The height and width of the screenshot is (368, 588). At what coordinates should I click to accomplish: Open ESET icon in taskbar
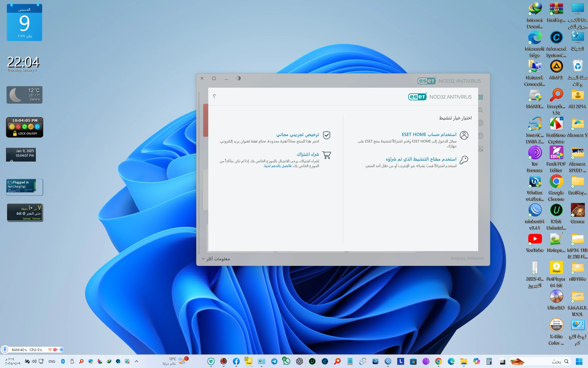[211, 361]
